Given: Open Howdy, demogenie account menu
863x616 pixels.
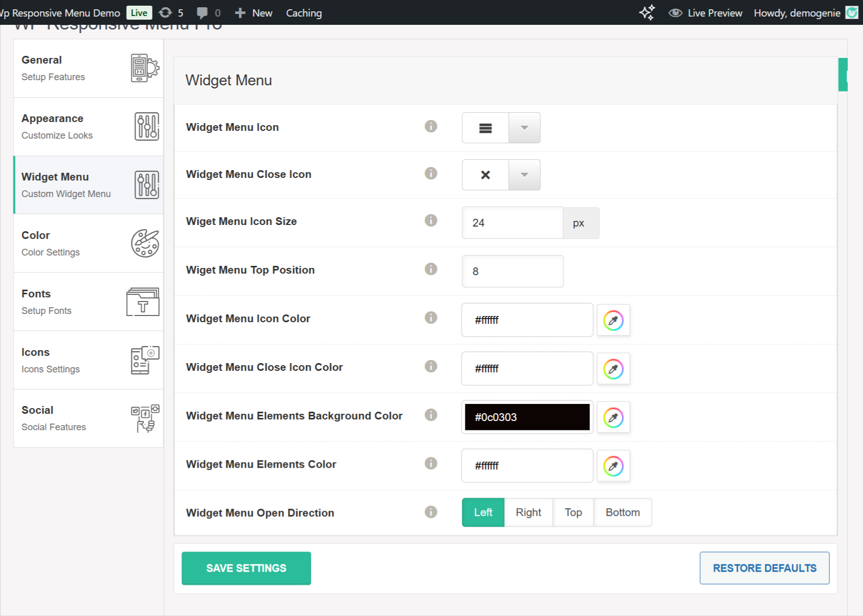Looking at the screenshot, I should [806, 13].
